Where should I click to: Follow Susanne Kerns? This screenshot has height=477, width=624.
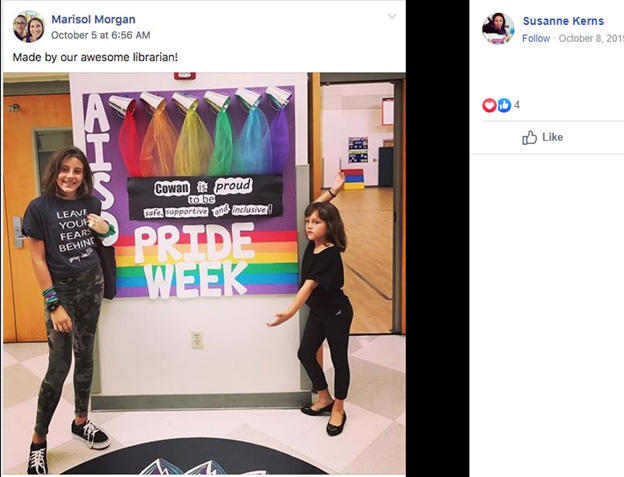pos(536,38)
